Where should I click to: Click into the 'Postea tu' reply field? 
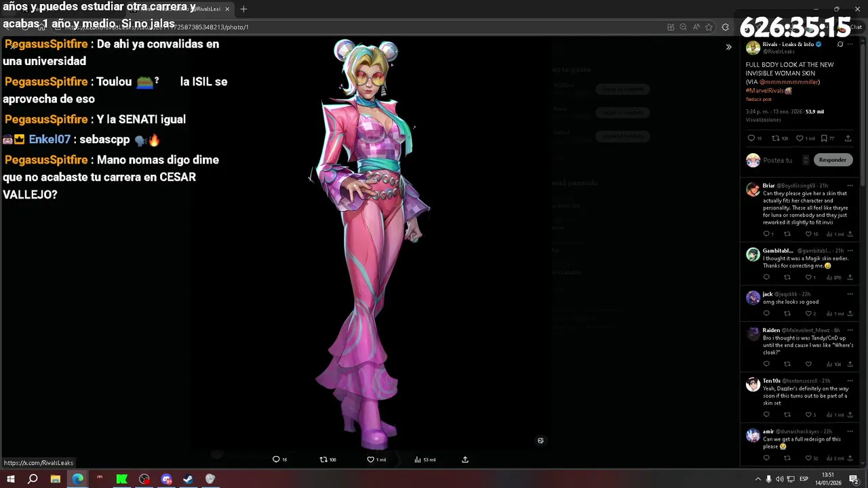(778, 161)
